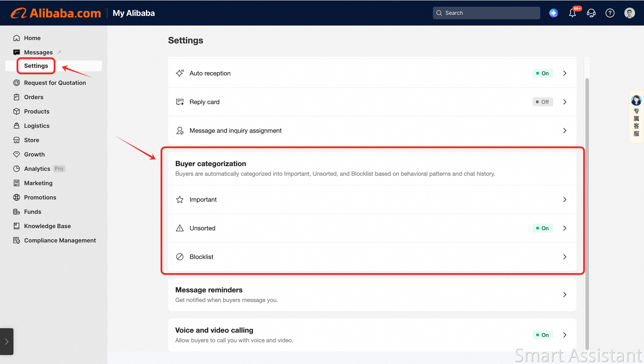This screenshot has height=364, width=644.
Task: Open the Reply card setting
Action: coord(372,102)
